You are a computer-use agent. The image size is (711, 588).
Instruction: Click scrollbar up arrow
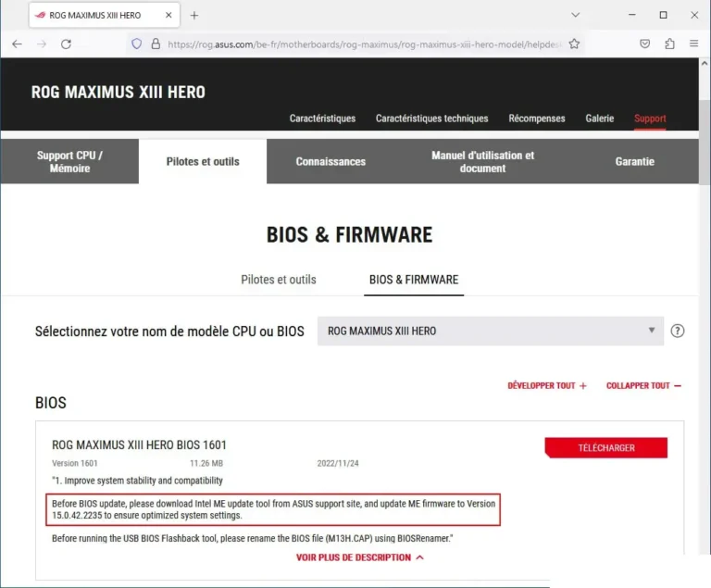coord(705,64)
